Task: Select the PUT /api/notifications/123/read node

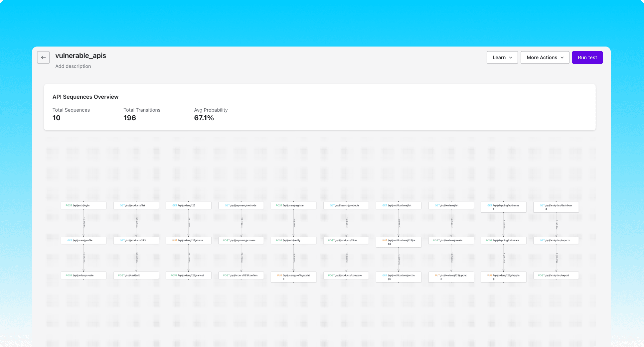Action: [399, 242]
